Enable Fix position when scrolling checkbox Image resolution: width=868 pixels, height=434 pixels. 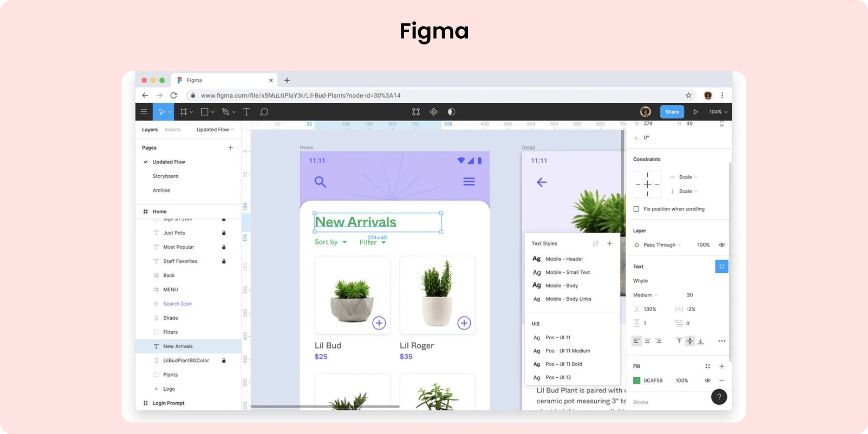pyautogui.click(x=636, y=209)
